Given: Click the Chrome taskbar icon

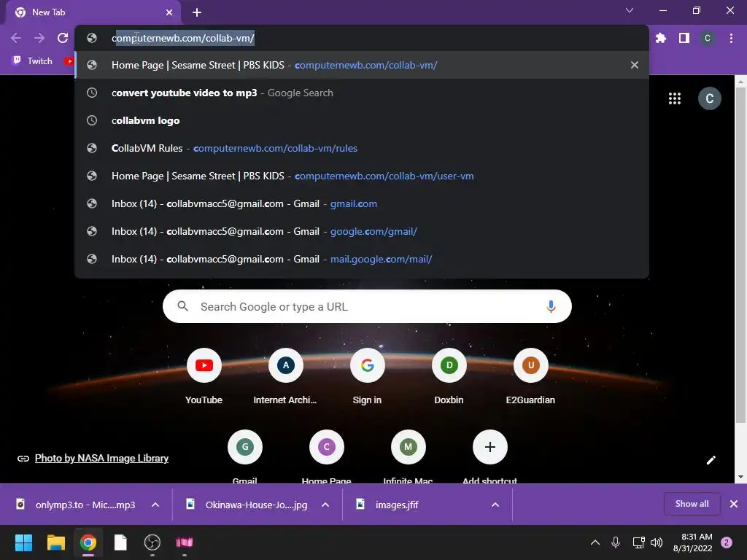Looking at the screenshot, I should pos(88,542).
